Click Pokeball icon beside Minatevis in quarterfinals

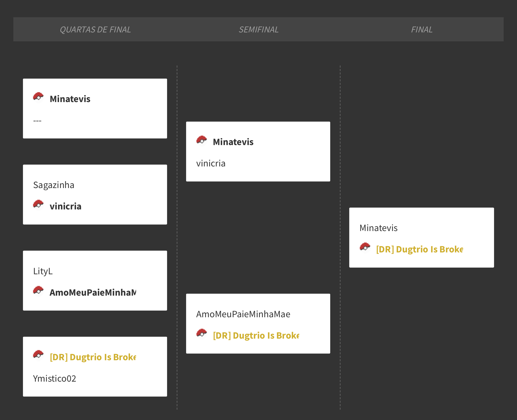tap(38, 97)
